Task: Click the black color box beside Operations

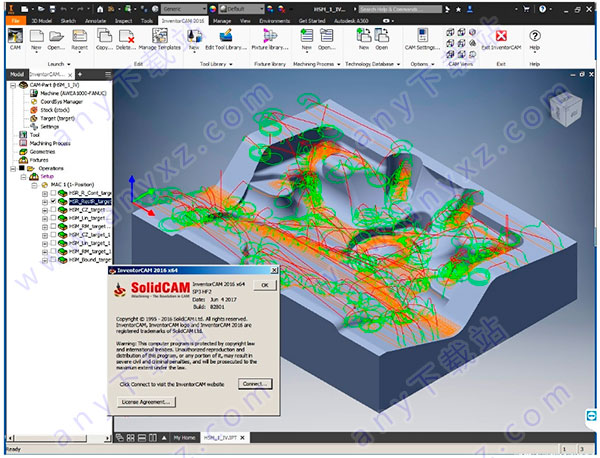Action: (21, 168)
